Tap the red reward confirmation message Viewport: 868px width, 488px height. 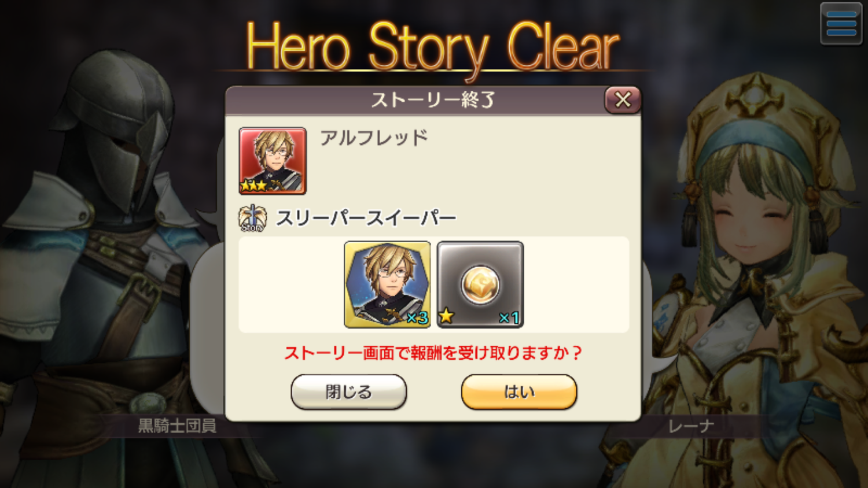pos(433,353)
